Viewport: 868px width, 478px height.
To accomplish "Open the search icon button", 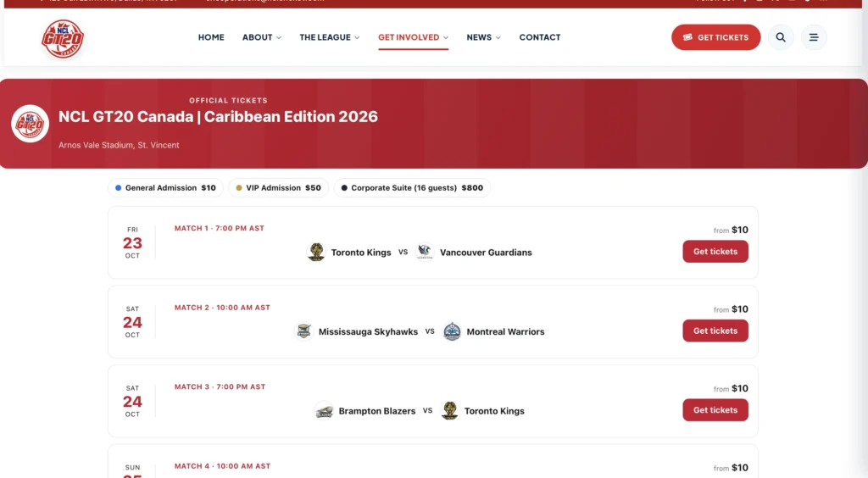I will [x=781, y=37].
